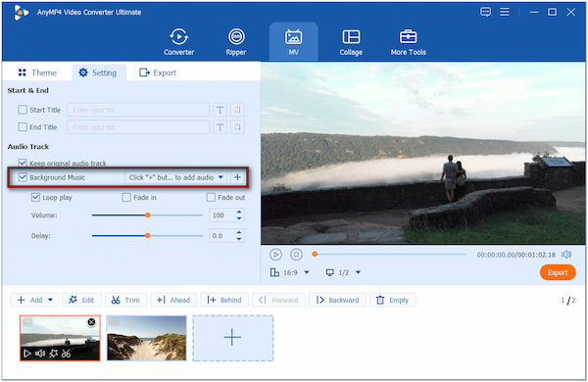
Task: Click the Edit clip button
Action: click(x=81, y=300)
